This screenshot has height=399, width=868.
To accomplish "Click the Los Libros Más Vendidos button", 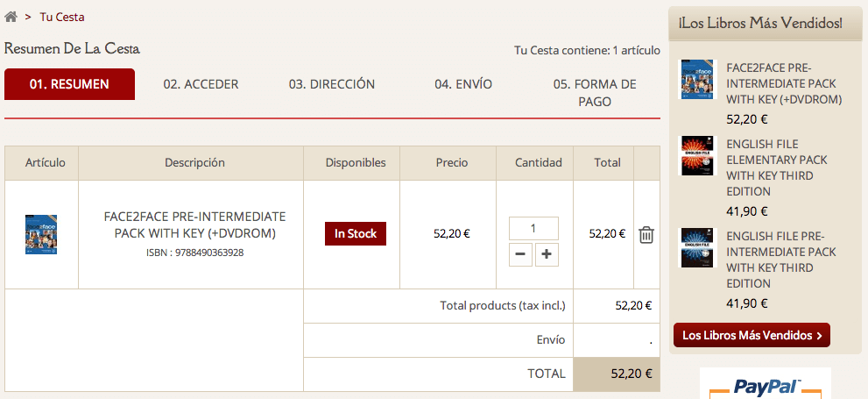I will click(752, 335).
